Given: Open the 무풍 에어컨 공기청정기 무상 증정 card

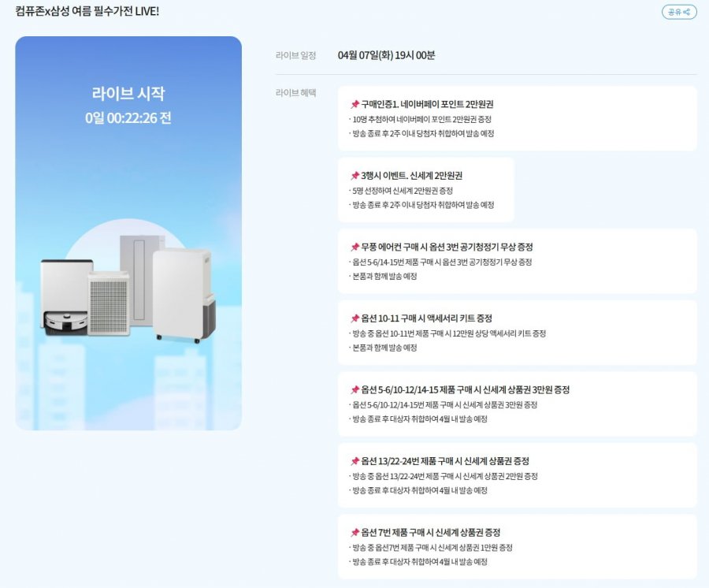Looking at the screenshot, I should (517, 262).
